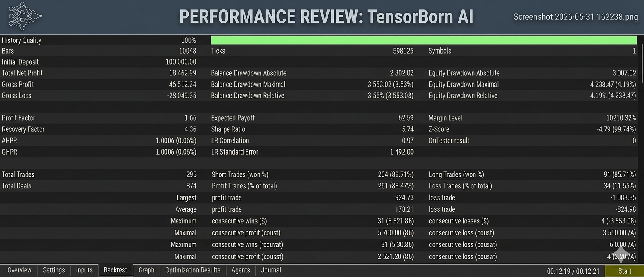Select the Total Deals value 374
Image resolution: width=644 pixels, height=277 pixels.
pyautogui.click(x=191, y=186)
